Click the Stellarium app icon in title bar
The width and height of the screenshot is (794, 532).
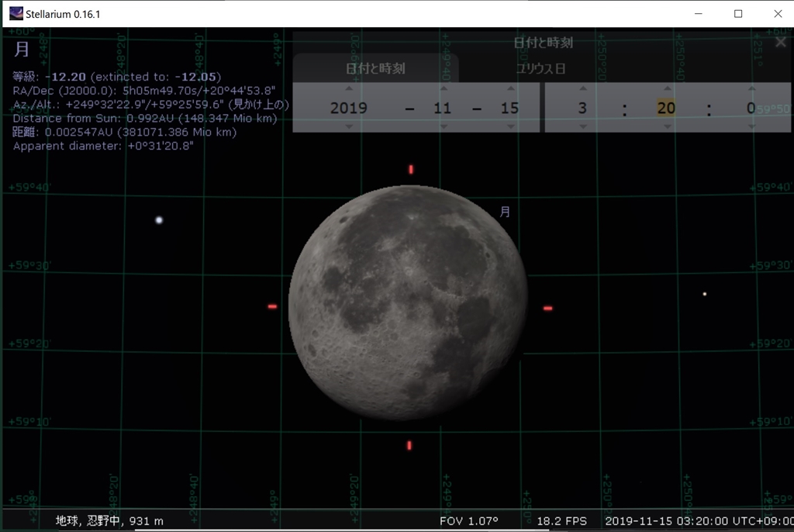click(16, 14)
